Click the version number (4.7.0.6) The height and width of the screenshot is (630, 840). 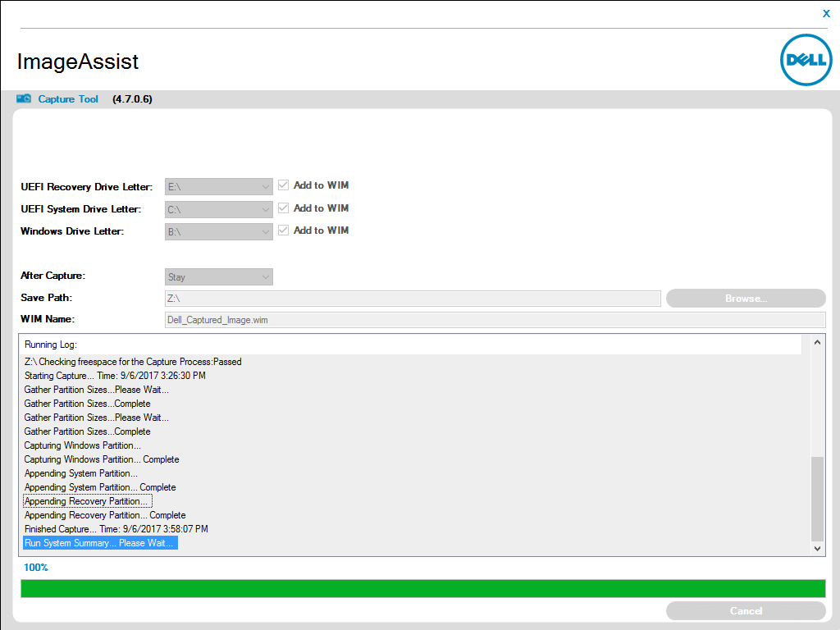[x=132, y=99]
